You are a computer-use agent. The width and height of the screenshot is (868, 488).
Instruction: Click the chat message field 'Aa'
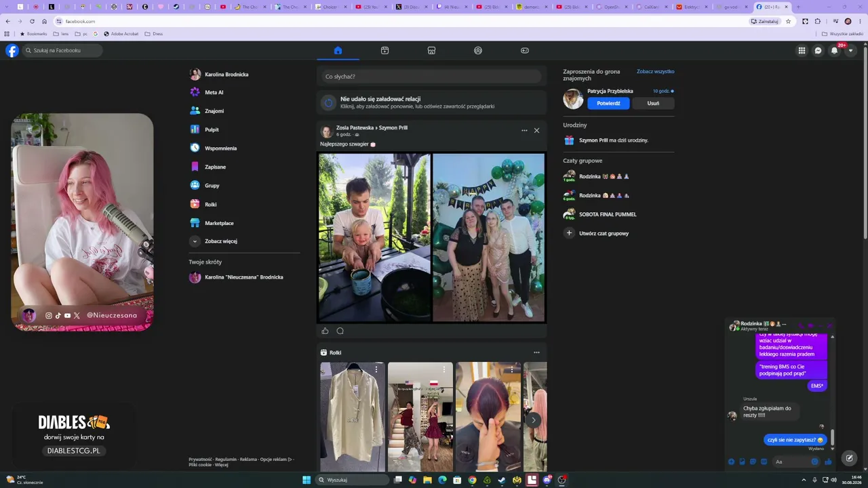[791, 462]
